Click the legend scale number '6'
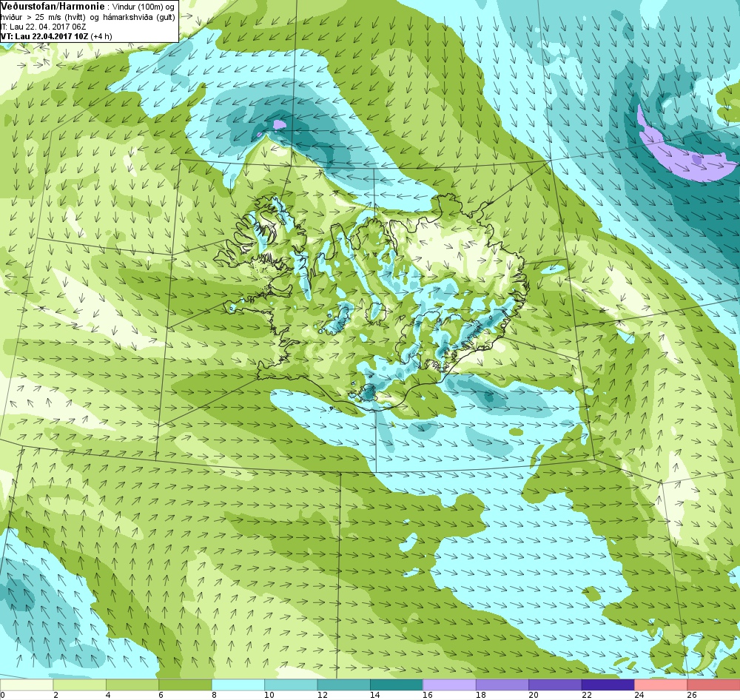 tap(161, 695)
